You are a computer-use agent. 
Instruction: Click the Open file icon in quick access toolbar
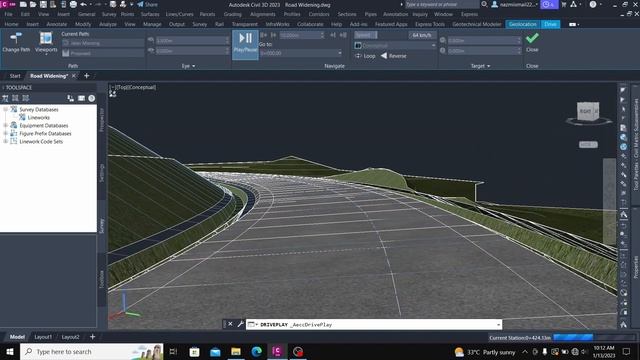(33, 4)
